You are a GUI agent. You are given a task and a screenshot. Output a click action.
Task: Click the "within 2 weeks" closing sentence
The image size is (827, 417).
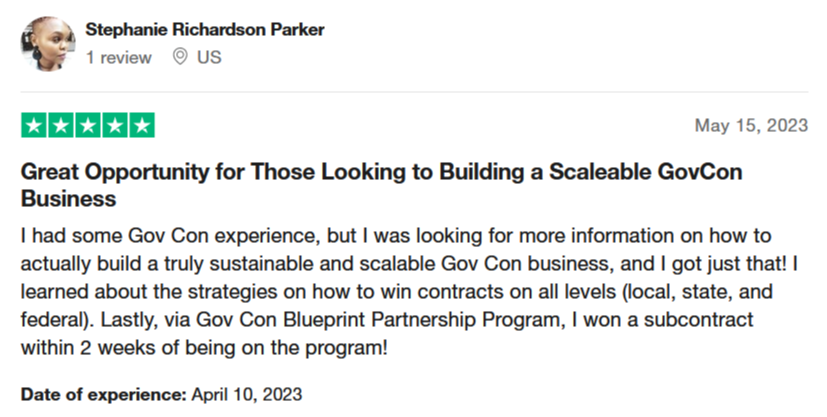pos(204,348)
